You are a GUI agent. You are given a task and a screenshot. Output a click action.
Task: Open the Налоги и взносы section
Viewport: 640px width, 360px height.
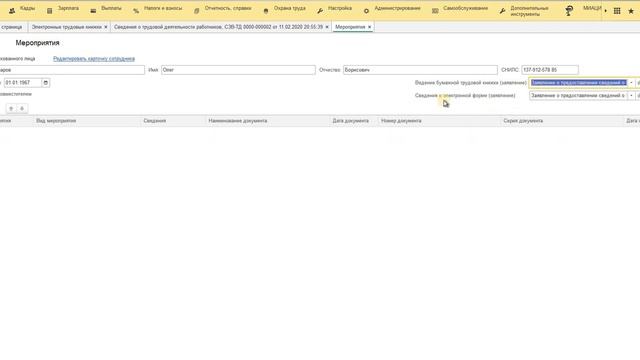163,8
